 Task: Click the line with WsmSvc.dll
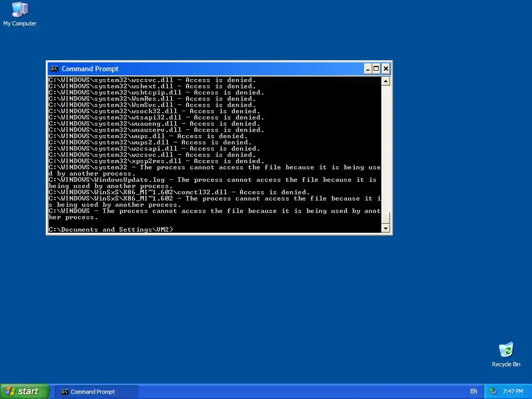[152, 105]
